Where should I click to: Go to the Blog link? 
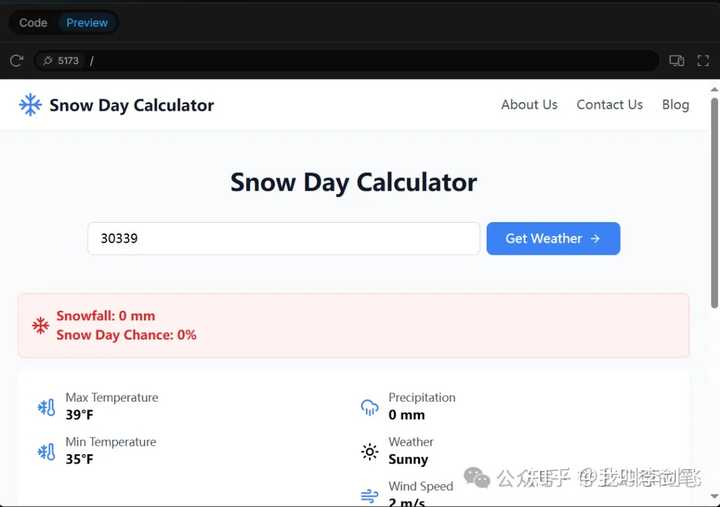pos(675,105)
